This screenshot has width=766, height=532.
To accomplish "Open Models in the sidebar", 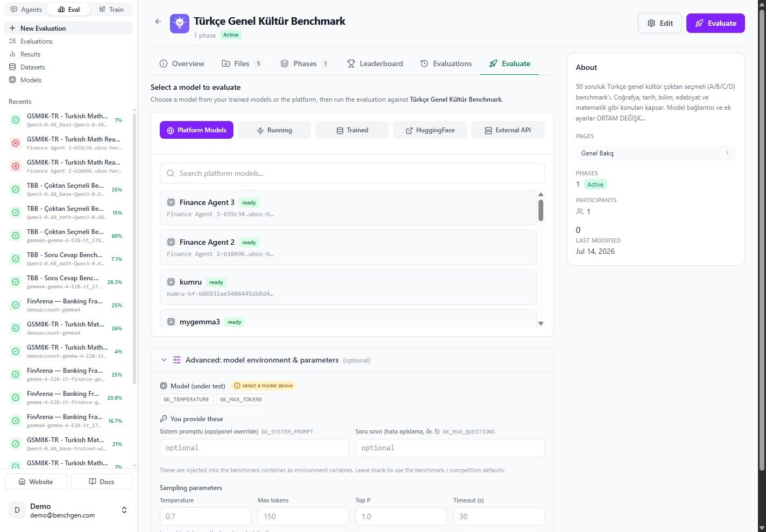I will (68, 80).
